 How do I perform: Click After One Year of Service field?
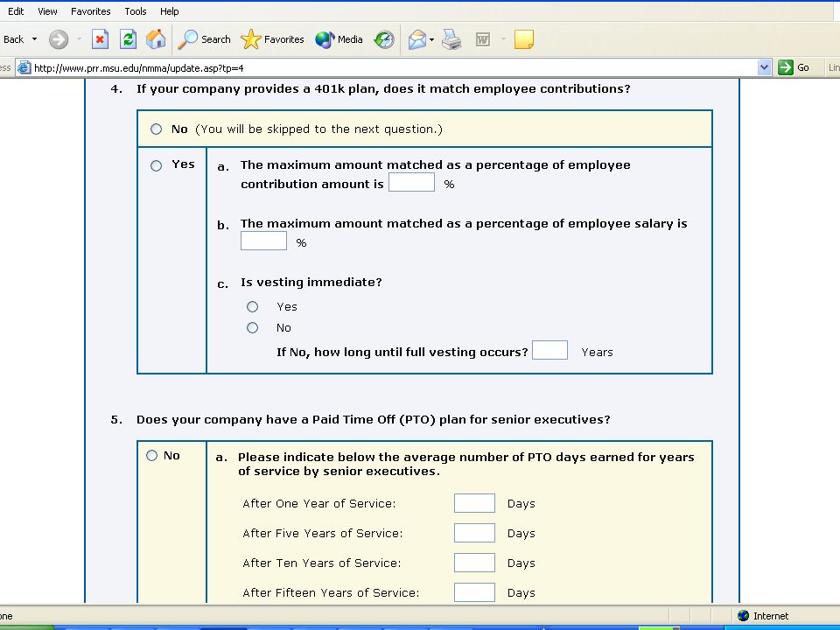(474, 503)
